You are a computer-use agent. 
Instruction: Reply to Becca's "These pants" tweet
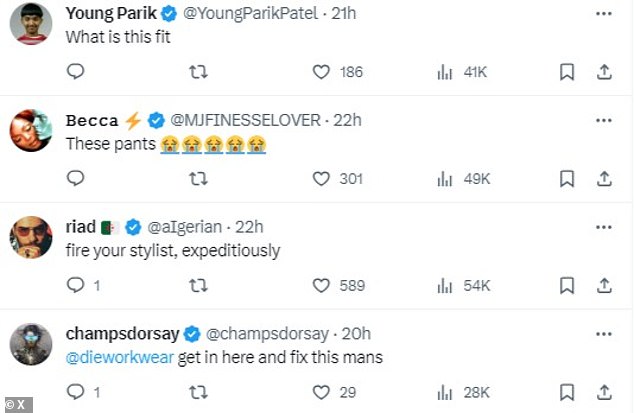(75, 178)
